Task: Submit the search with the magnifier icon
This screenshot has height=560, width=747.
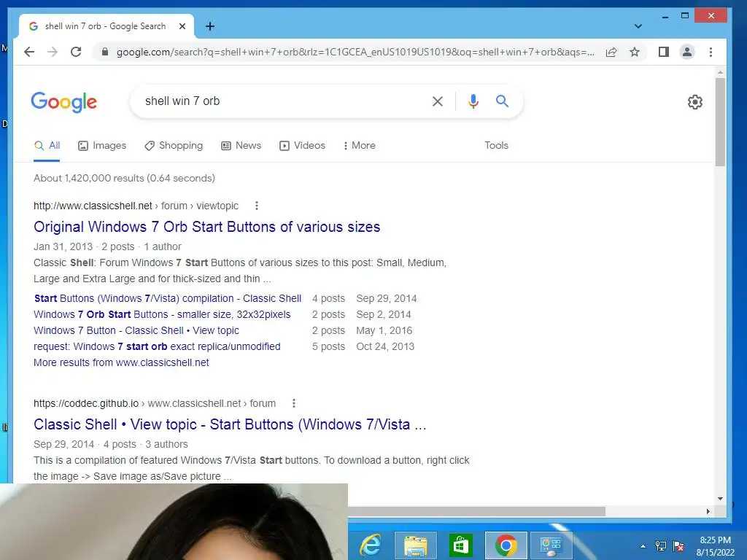Action: coord(502,101)
